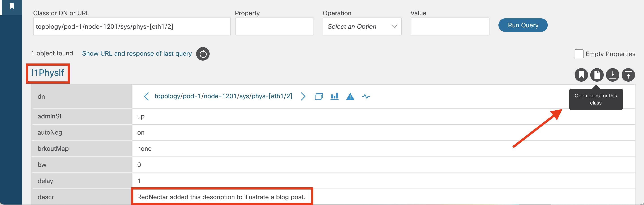The width and height of the screenshot is (644, 205).
Task: Show faults via the warning triangle icon
Action: 350,96
